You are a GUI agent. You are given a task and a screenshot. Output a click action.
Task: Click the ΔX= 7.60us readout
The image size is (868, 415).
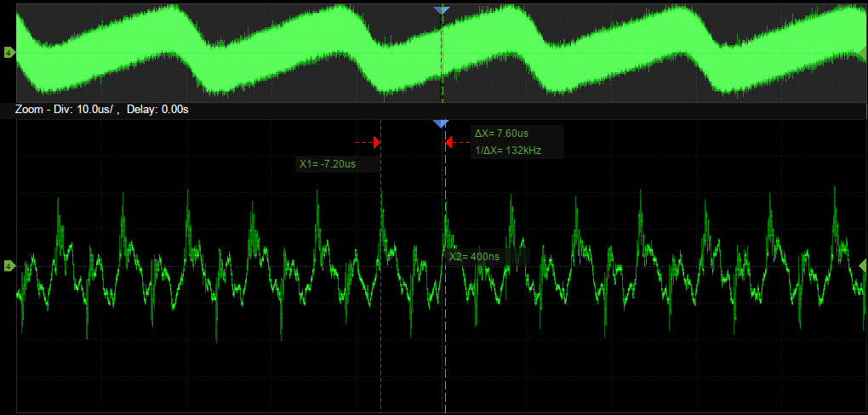click(x=502, y=134)
